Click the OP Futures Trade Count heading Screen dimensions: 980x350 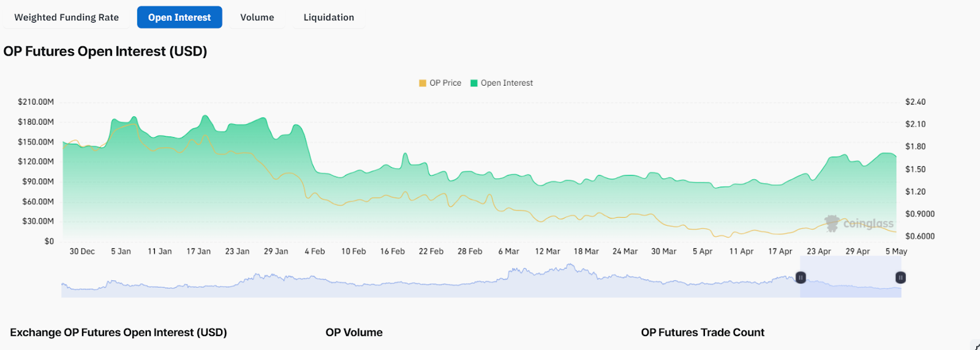click(x=703, y=332)
